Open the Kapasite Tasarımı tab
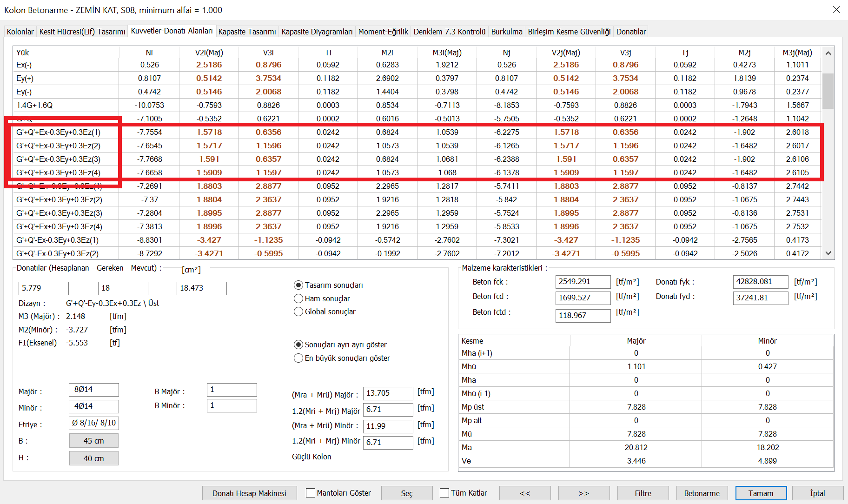 (247, 32)
